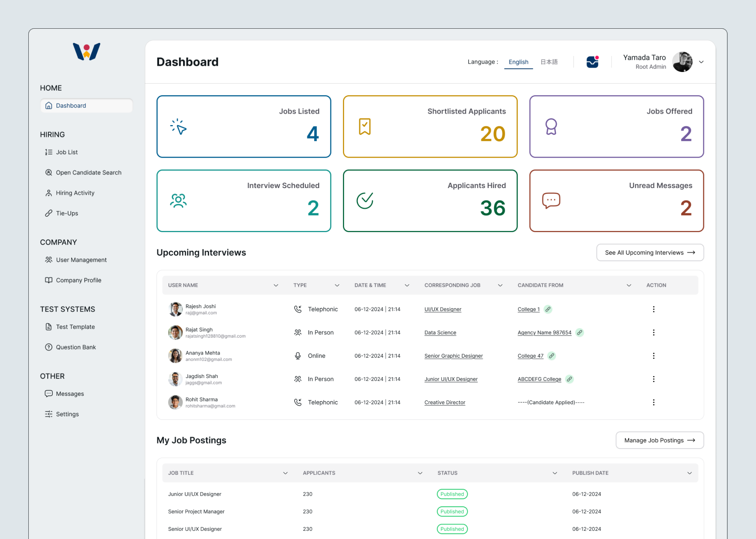
Task: Open User Management page
Action: [76, 260]
